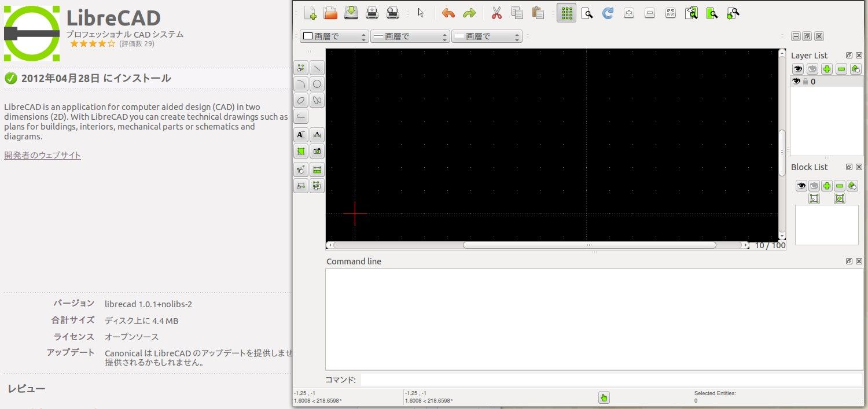This screenshot has width=868, height=409.
Task: Open the measure info tools
Action: [x=317, y=170]
